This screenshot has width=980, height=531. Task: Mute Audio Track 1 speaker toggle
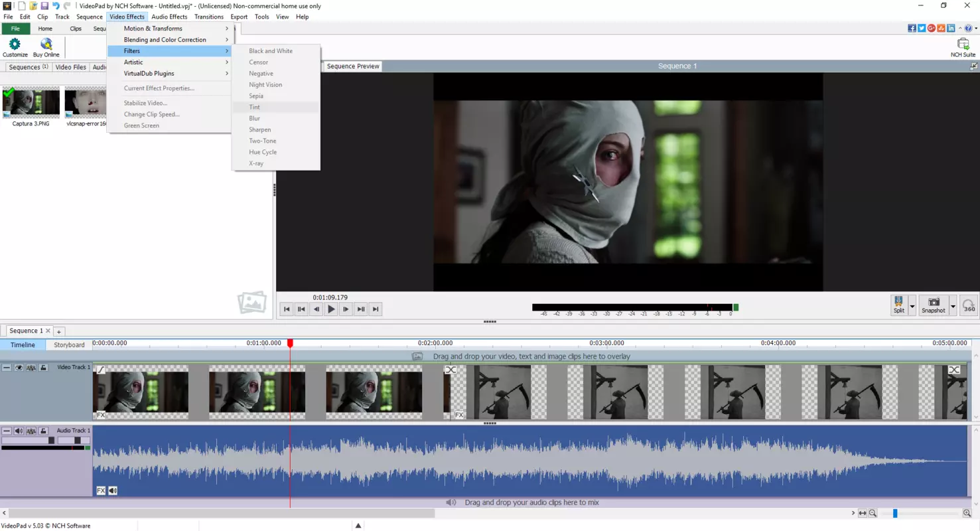[19, 431]
